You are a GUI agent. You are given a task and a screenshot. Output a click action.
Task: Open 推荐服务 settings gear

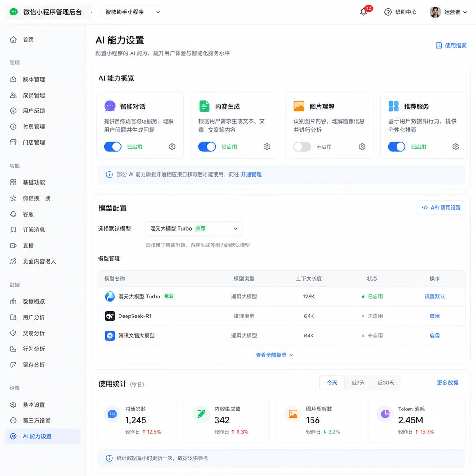click(x=456, y=146)
